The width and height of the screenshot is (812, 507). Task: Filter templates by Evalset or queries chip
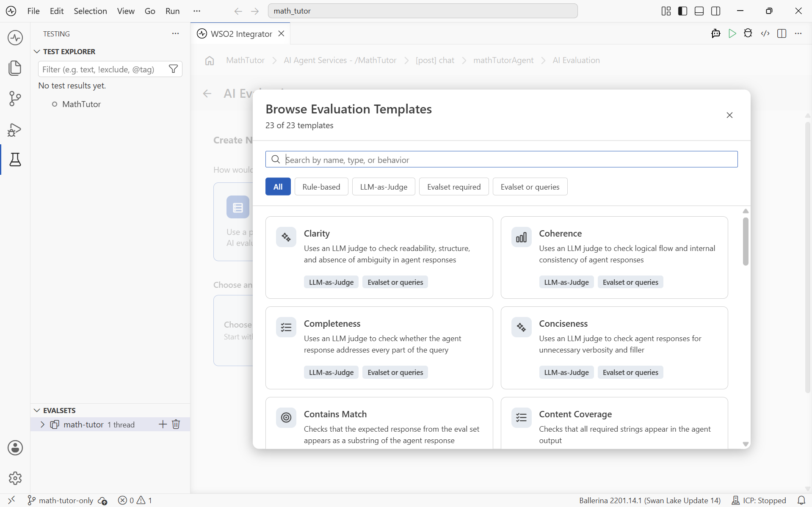(530, 187)
